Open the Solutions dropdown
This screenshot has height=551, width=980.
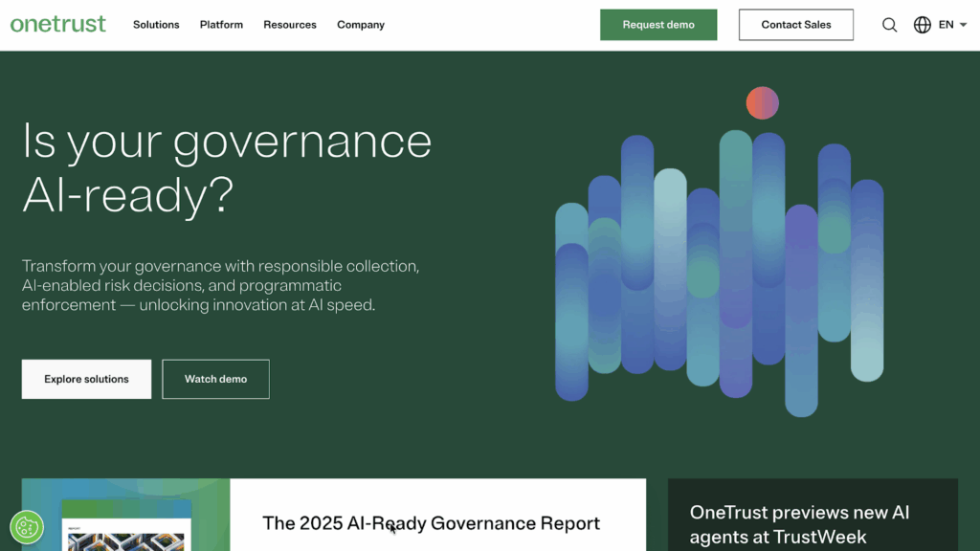(156, 25)
